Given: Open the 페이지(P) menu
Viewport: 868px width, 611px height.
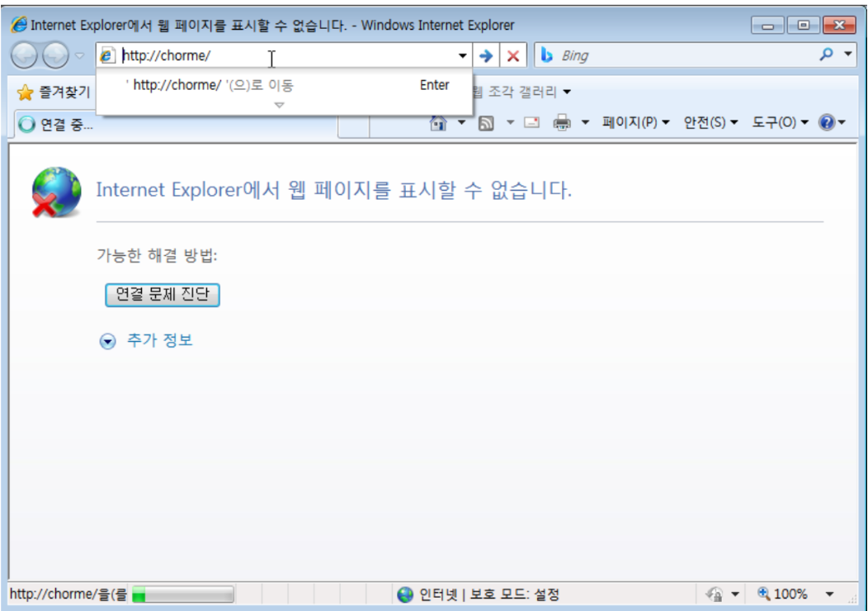Looking at the screenshot, I should tap(635, 122).
